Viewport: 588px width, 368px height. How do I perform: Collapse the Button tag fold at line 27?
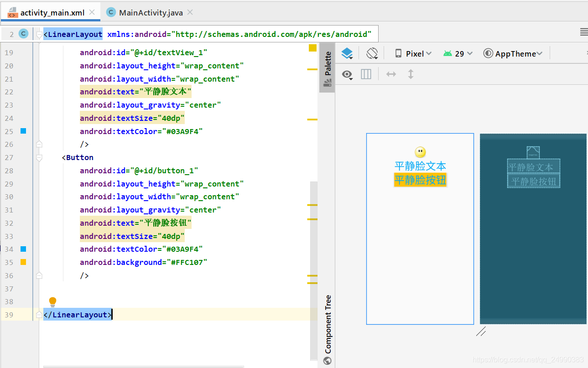click(x=39, y=157)
